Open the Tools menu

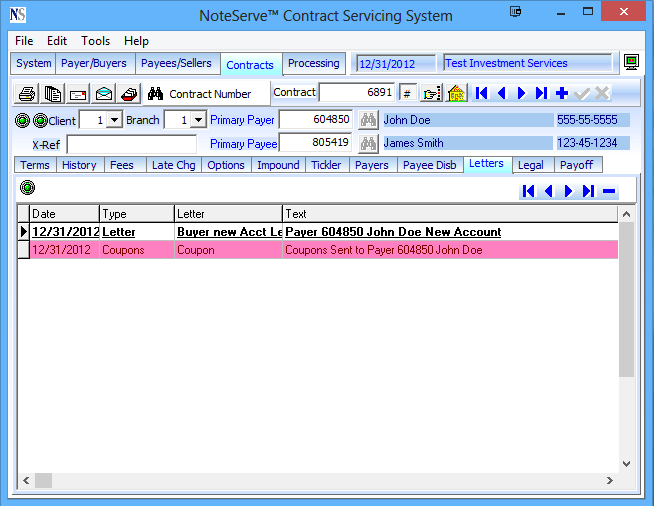click(x=96, y=41)
